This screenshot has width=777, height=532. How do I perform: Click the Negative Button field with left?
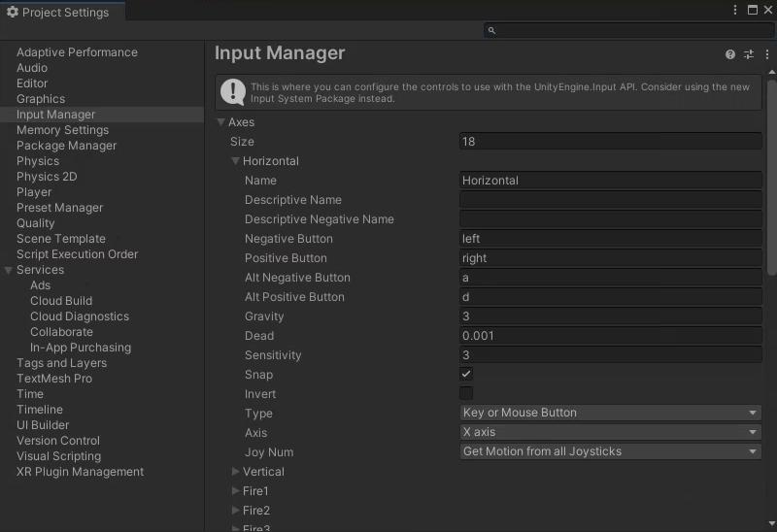click(x=611, y=238)
